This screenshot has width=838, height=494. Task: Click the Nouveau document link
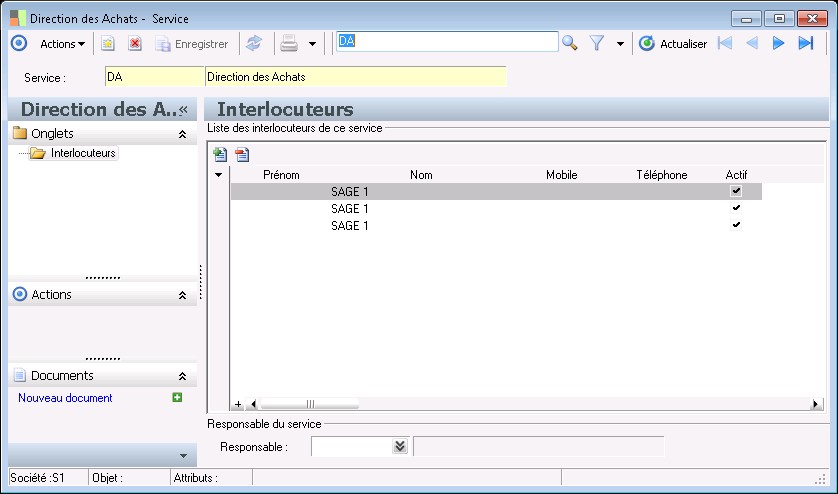click(x=65, y=398)
